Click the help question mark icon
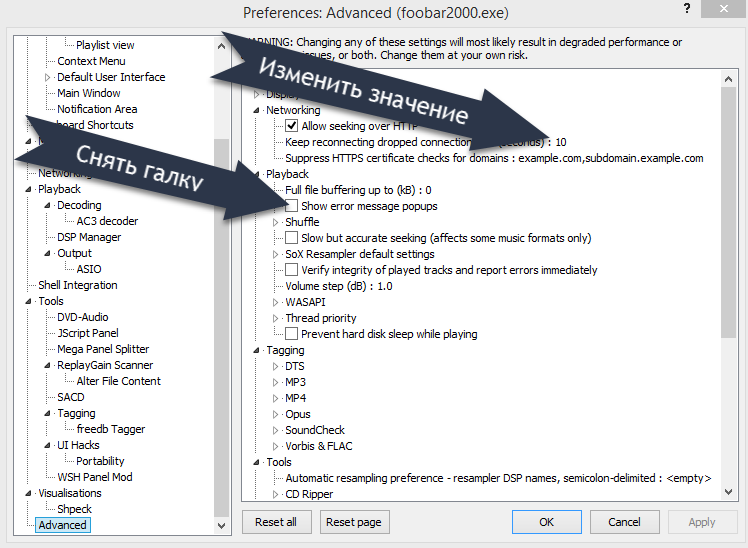 click(687, 9)
